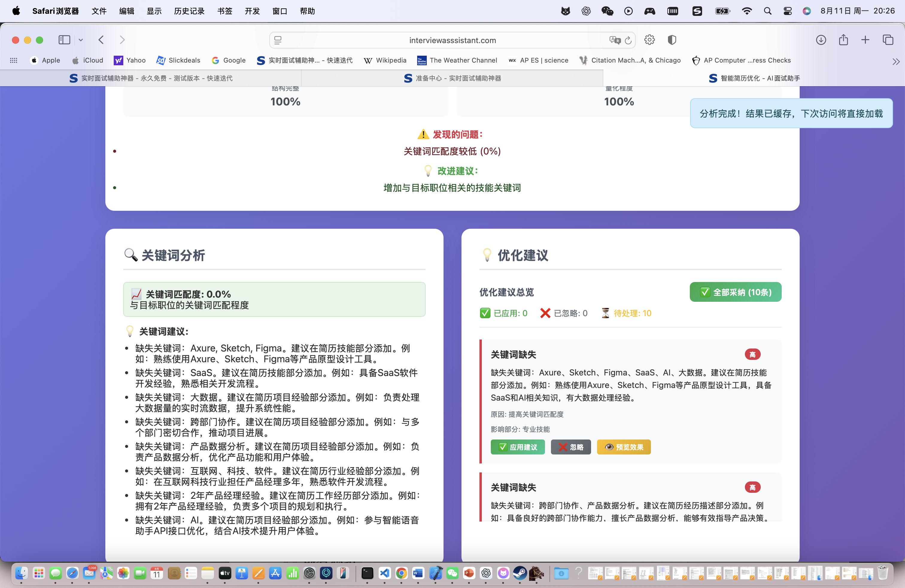The image size is (905, 588).
Task: Click 忽略 button on first suggestion
Action: click(x=570, y=447)
